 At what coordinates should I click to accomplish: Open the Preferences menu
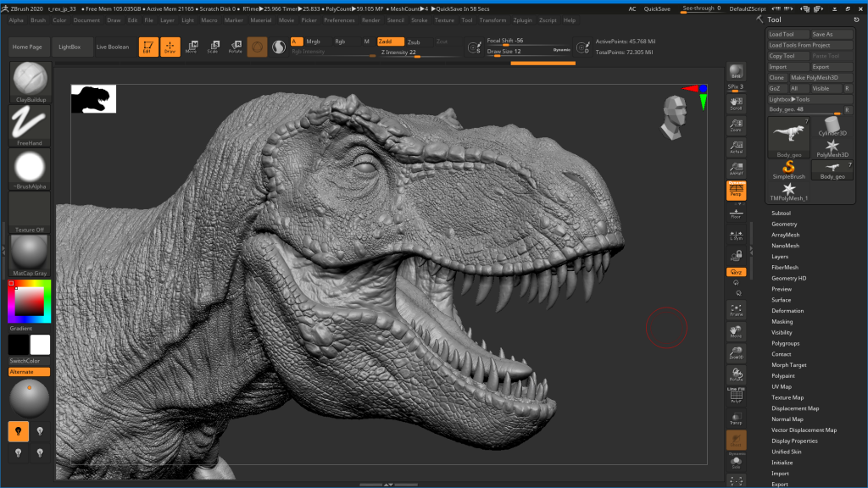[x=339, y=20]
